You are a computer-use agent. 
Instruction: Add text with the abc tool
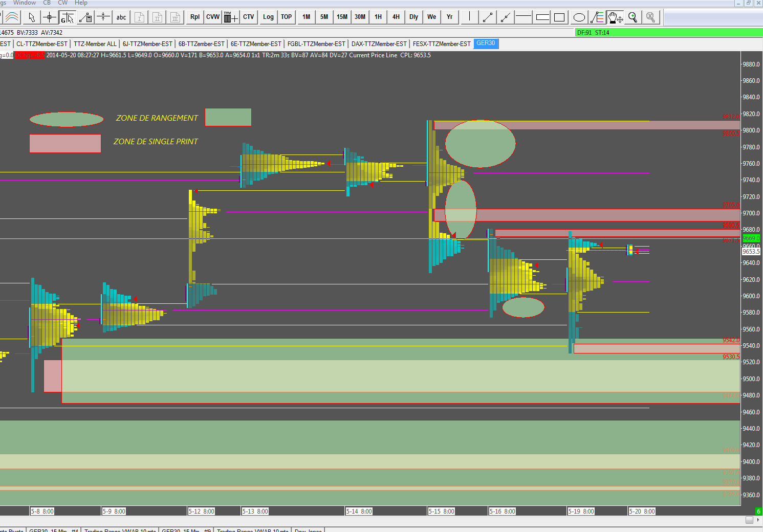(121, 17)
